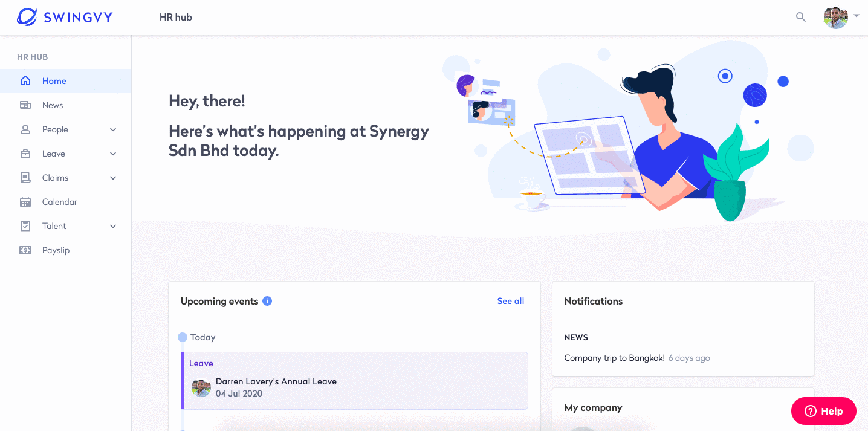Click the Calendar icon in sidebar

click(x=25, y=202)
